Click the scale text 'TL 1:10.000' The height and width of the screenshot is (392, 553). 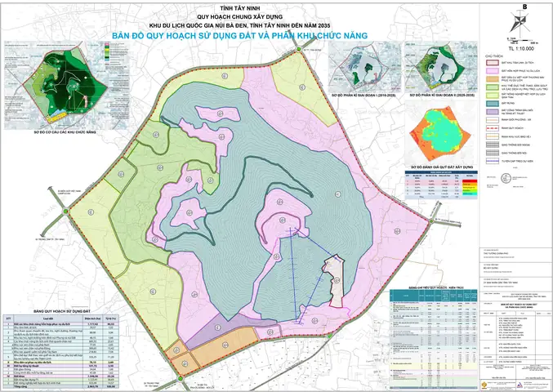521,49
